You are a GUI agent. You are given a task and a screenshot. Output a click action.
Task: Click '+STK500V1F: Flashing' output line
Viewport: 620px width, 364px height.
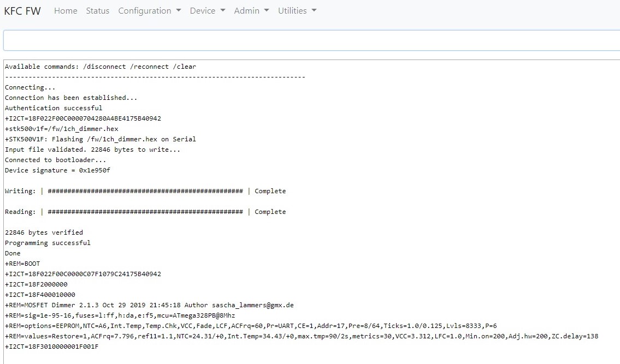pyautogui.click(x=101, y=139)
